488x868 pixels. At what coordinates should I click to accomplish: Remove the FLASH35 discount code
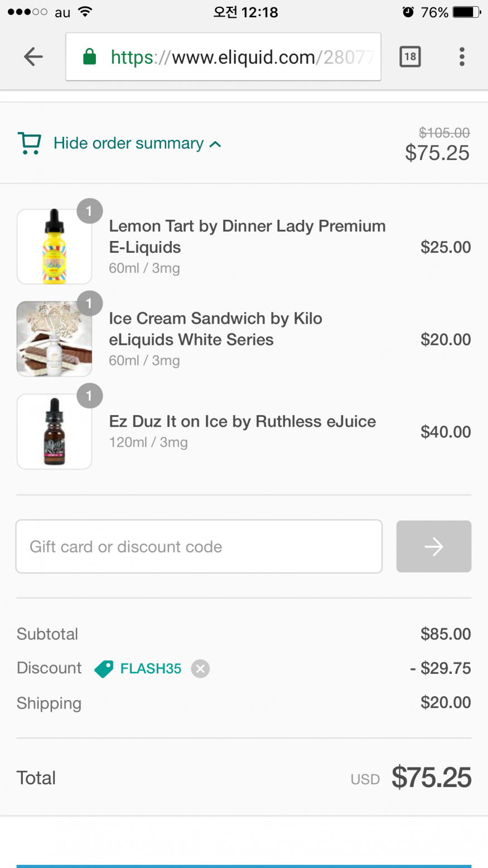[x=200, y=668]
